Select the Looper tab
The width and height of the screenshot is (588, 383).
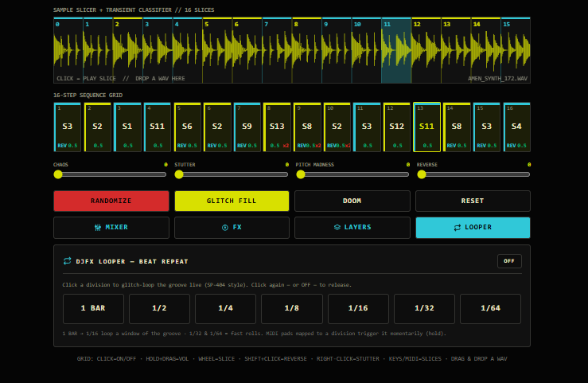coord(473,227)
